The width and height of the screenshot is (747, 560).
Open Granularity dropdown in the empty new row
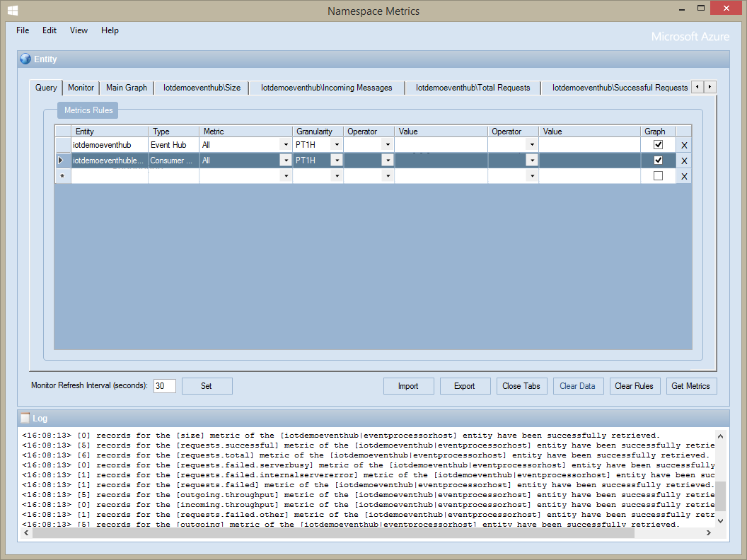[x=337, y=176]
